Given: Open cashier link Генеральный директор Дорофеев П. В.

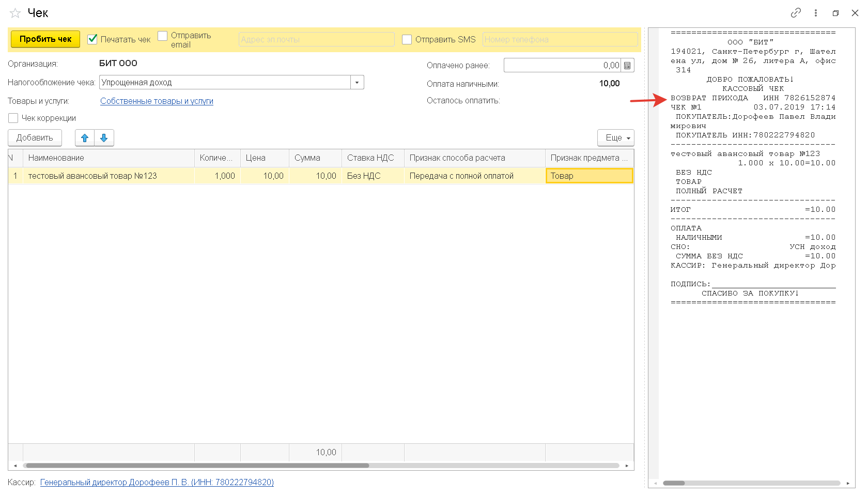Looking at the screenshot, I should click(157, 483).
